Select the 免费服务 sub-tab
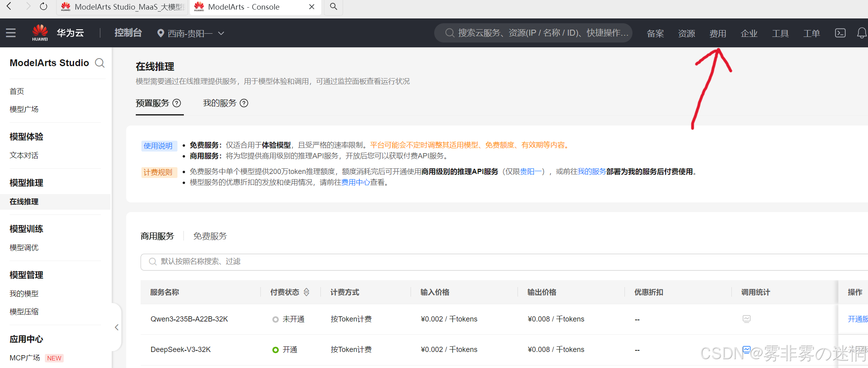The height and width of the screenshot is (368, 868). [210, 236]
